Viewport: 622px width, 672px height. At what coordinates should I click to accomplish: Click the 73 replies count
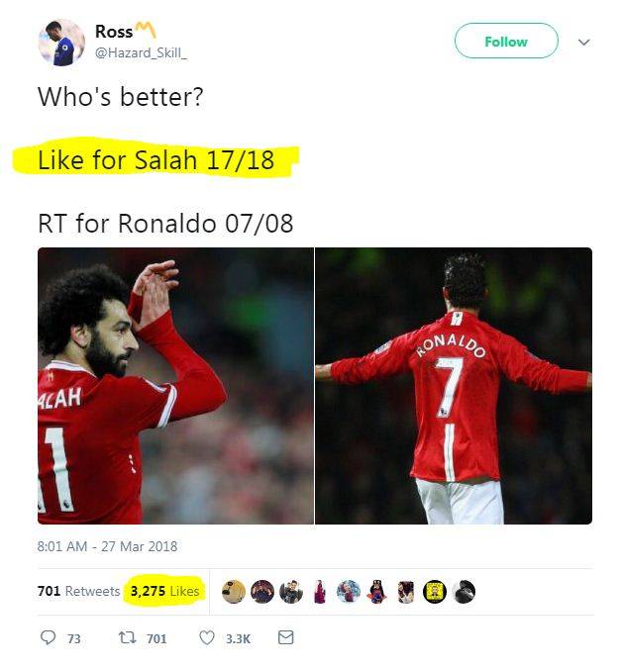[73, 639]
